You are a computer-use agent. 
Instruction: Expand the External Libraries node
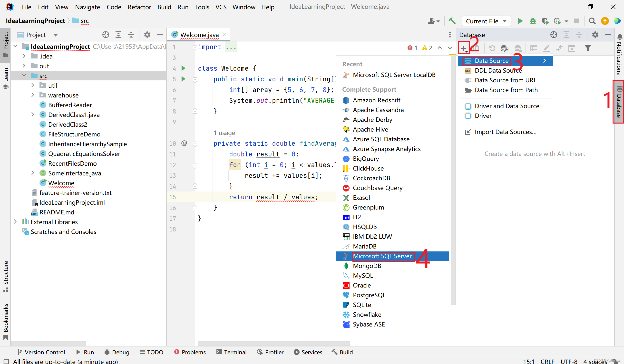16,222
